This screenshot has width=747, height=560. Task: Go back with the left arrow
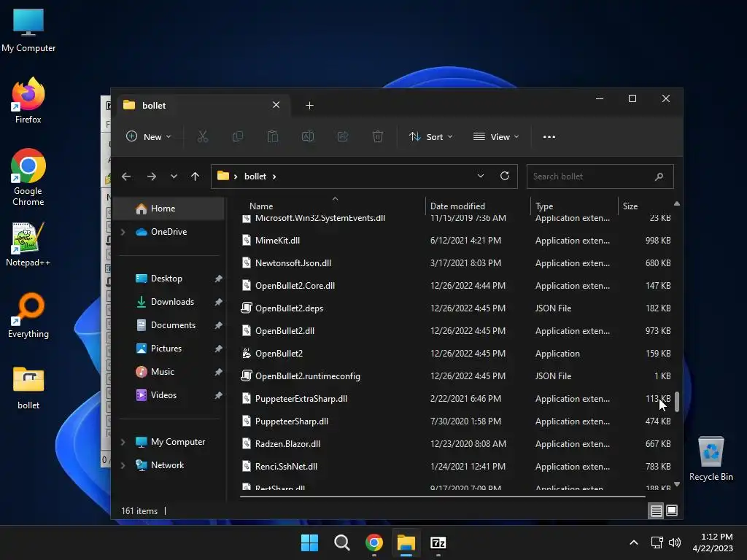(126, 176)
